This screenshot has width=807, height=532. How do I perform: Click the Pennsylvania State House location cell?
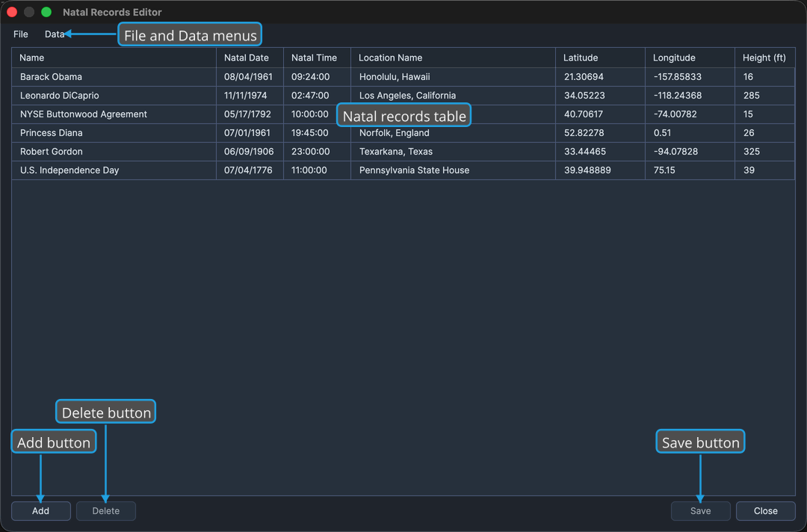(x=453, y=170)
